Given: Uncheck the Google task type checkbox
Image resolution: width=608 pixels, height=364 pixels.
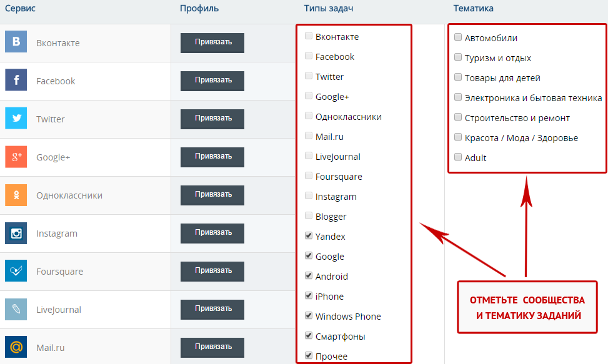Looking at the screenshot, I should [309, 255].
